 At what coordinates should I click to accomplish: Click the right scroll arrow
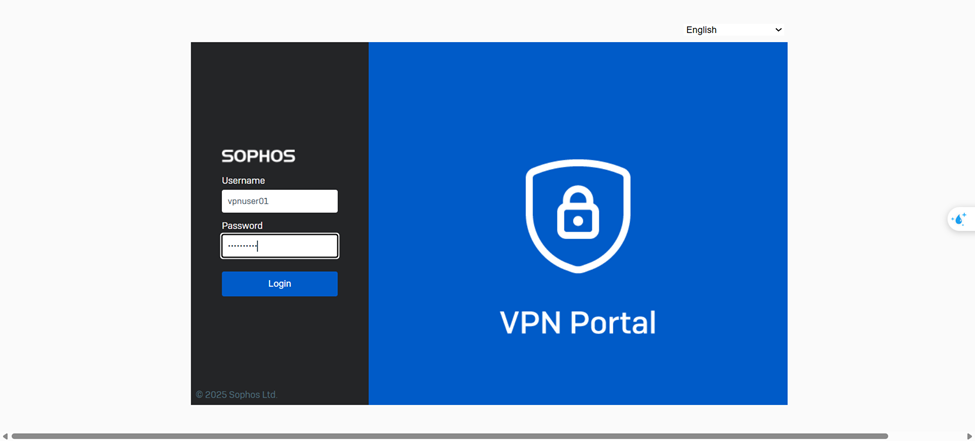tap(969, 436)
